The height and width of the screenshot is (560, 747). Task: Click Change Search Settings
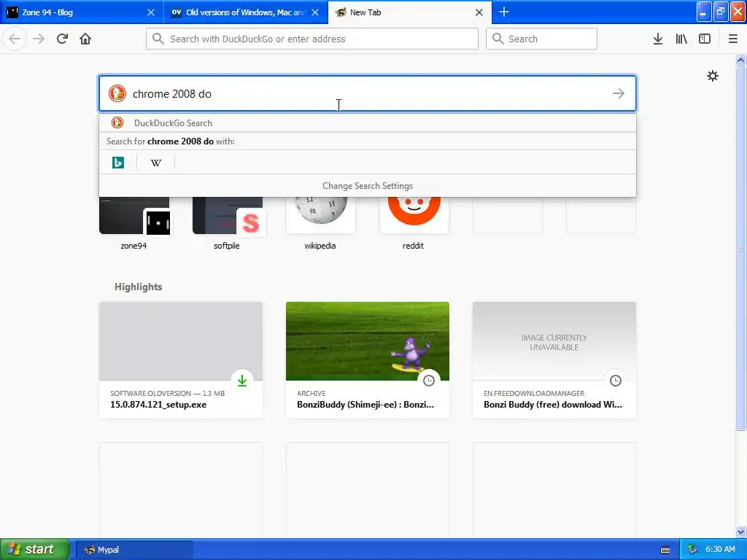tap(368, 186)
